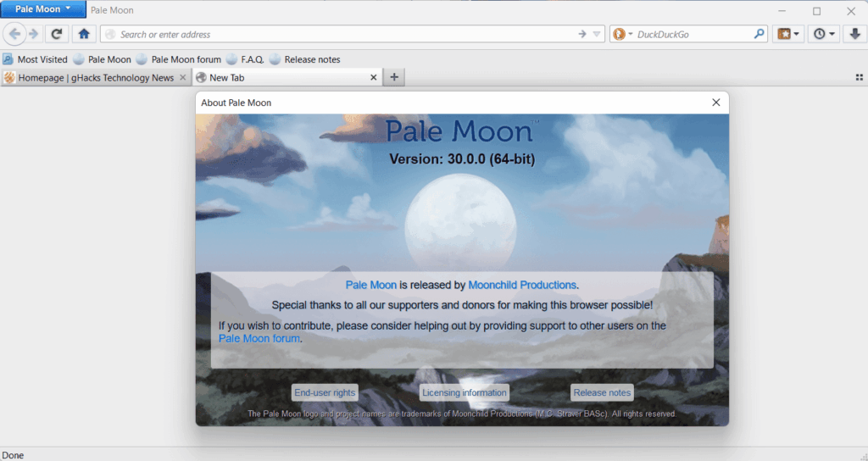Close the About Pale Moon dialog
Screen dimensions: 868x461
pyautogui.click(x=715, y=103)
